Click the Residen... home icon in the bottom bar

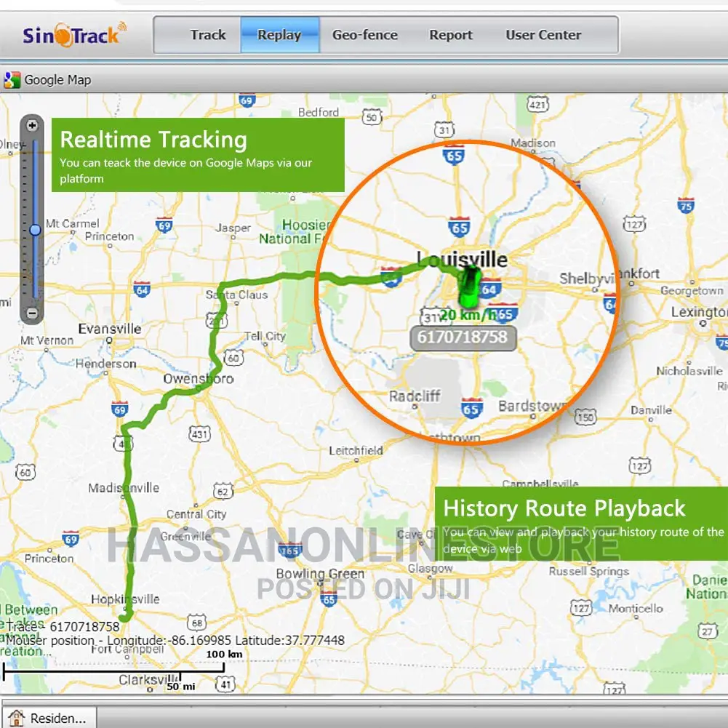[x=16, y=718]
